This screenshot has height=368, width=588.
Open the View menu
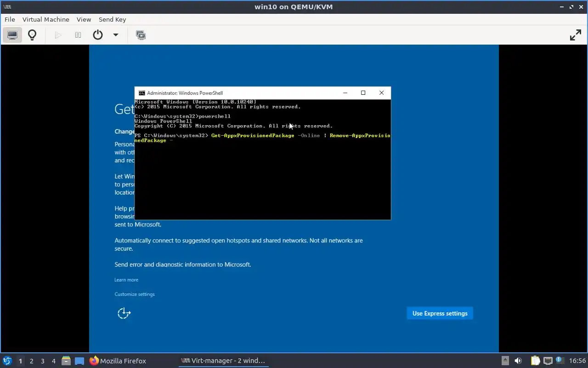click(84, 19)
